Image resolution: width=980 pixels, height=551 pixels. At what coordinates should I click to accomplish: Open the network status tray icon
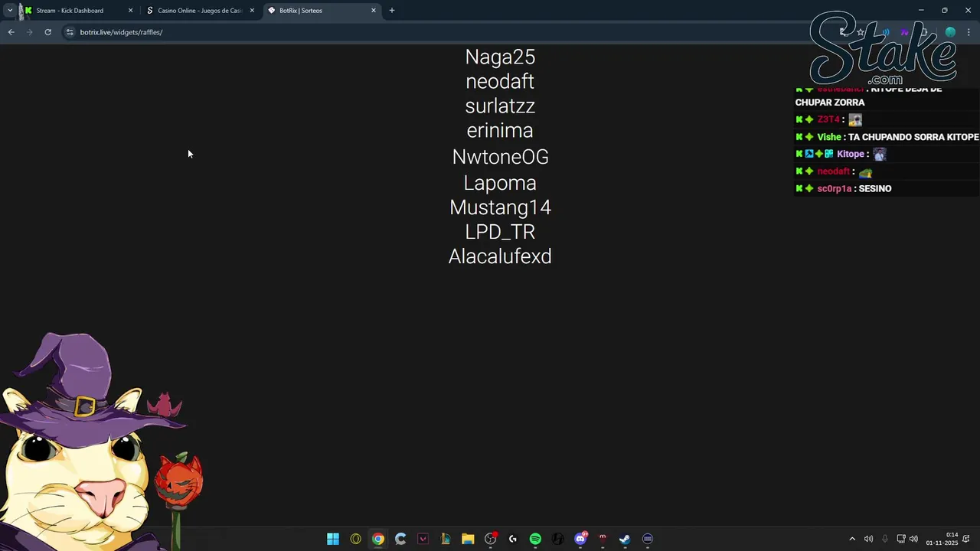901,539
